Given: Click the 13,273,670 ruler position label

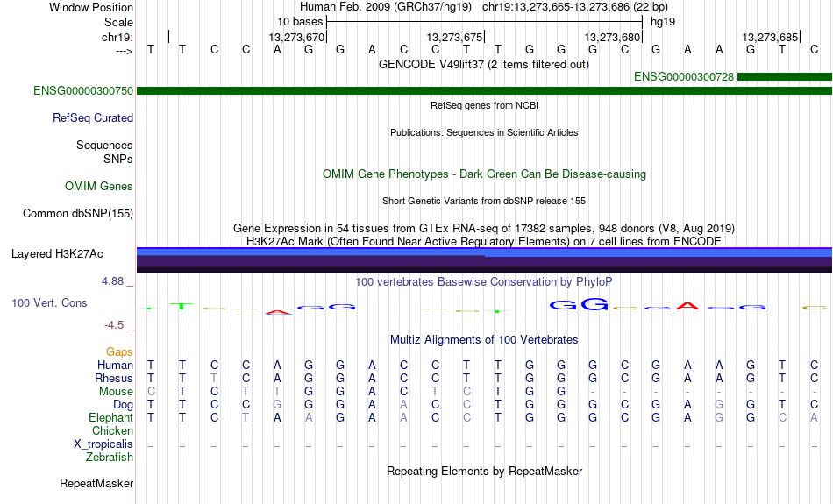Looking at the screenshot, I should (296, 37).
